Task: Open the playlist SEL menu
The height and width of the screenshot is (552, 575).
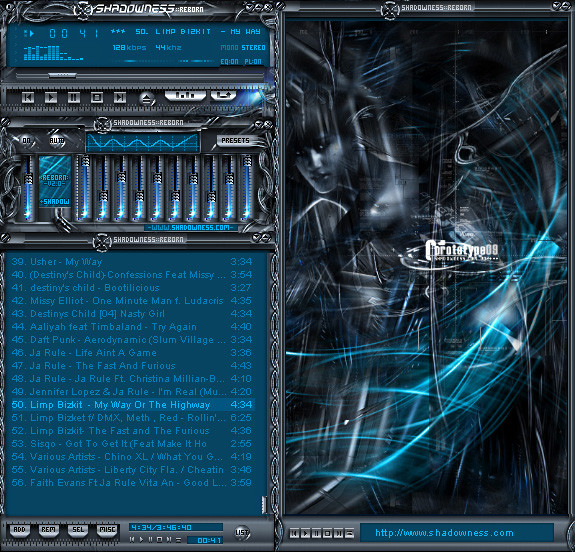Action: click(x=78, y=530)
